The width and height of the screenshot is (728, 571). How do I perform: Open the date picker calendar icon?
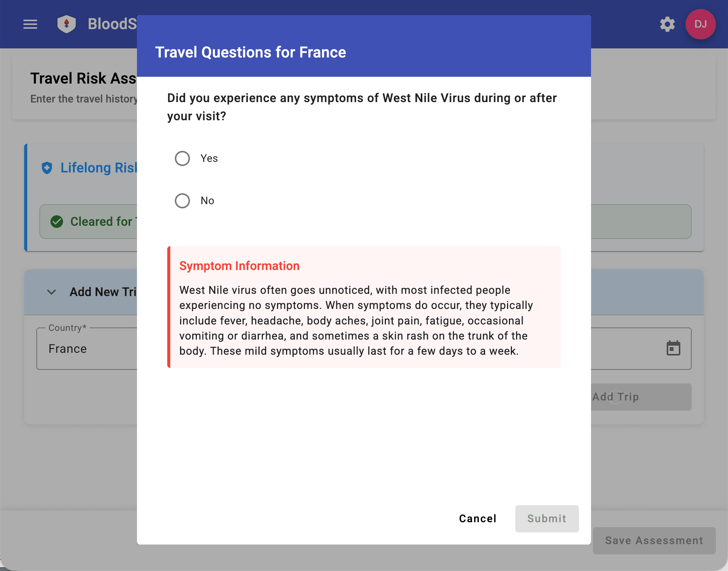coord(674,348)
